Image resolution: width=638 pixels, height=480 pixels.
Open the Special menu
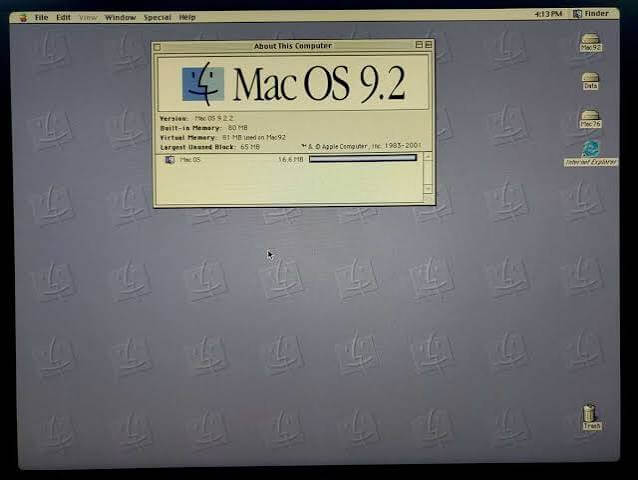(x=157, y=17)
